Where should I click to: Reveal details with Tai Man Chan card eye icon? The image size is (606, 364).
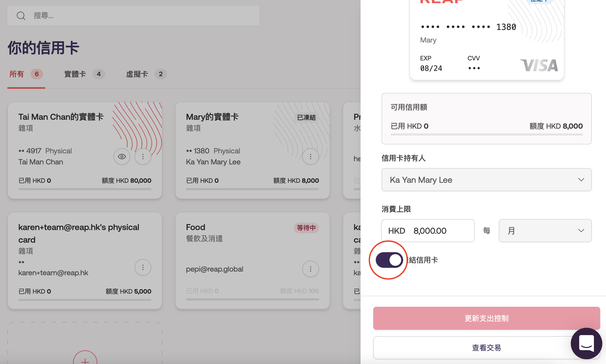[x=122, y=157]
